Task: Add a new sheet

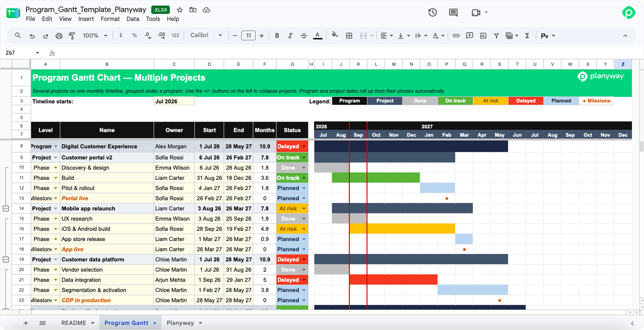Action: click(26, 323)
